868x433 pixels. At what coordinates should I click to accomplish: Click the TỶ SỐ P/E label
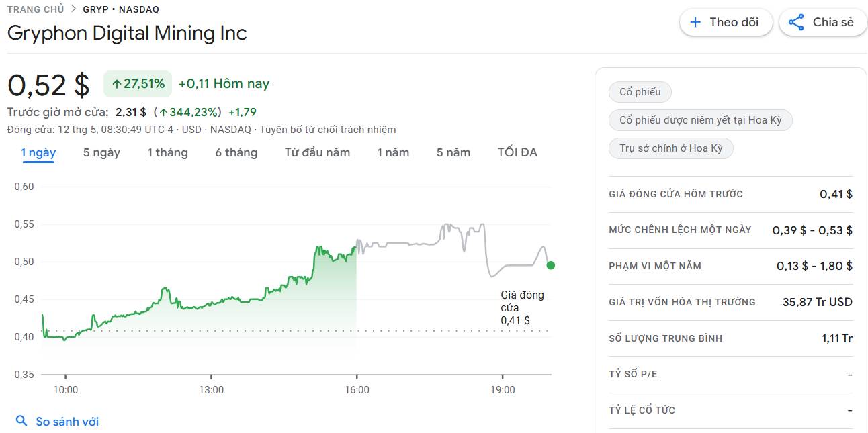coord(633,374)
